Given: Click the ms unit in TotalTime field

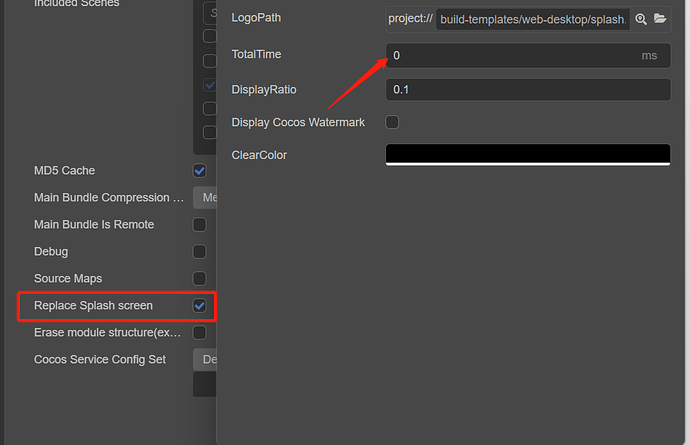Looking at the screenshot, I should (x=649, y=56).
